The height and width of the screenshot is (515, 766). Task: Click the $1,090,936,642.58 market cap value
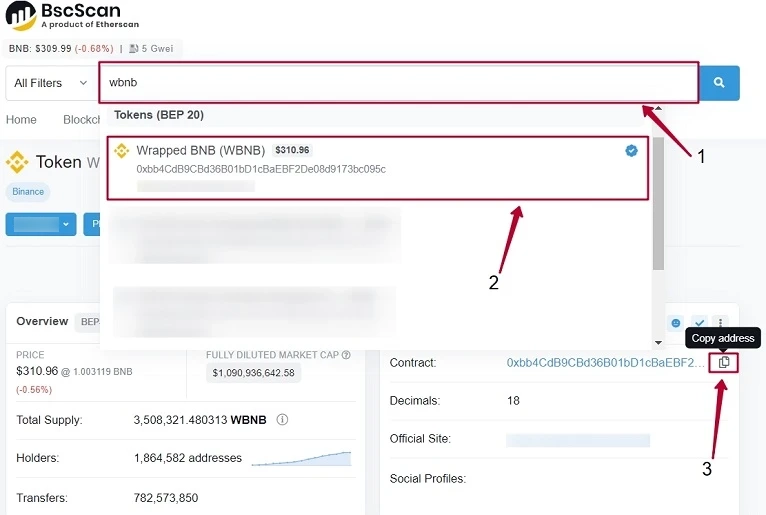253,373
